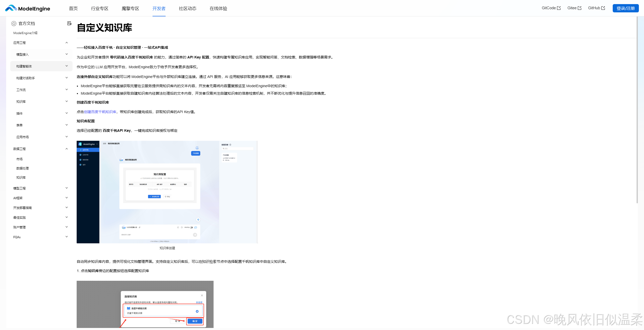Open ModelEngine介绍 in the sidebar
This screenshot has width=644, height=330.
25,33
